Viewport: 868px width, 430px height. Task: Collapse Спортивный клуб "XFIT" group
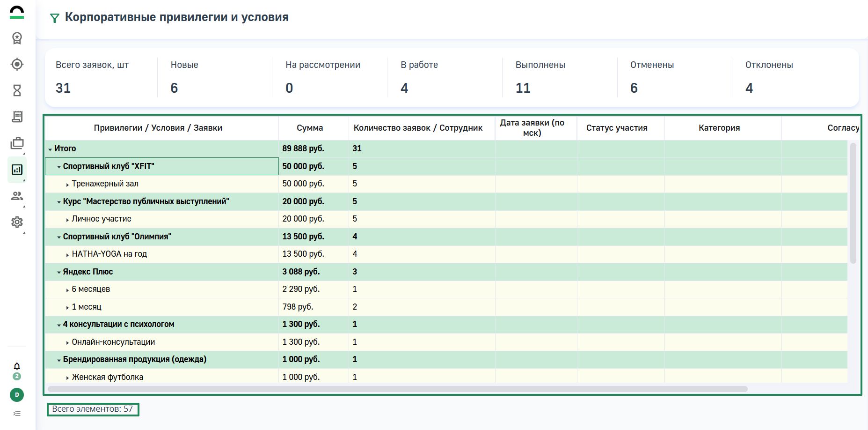(59, 167)
